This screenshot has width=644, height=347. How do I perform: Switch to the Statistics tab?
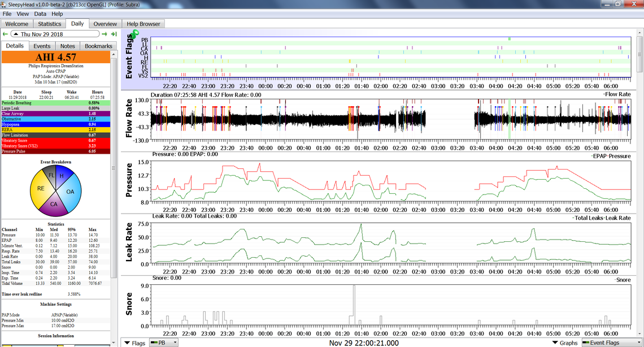pos(49,24)
